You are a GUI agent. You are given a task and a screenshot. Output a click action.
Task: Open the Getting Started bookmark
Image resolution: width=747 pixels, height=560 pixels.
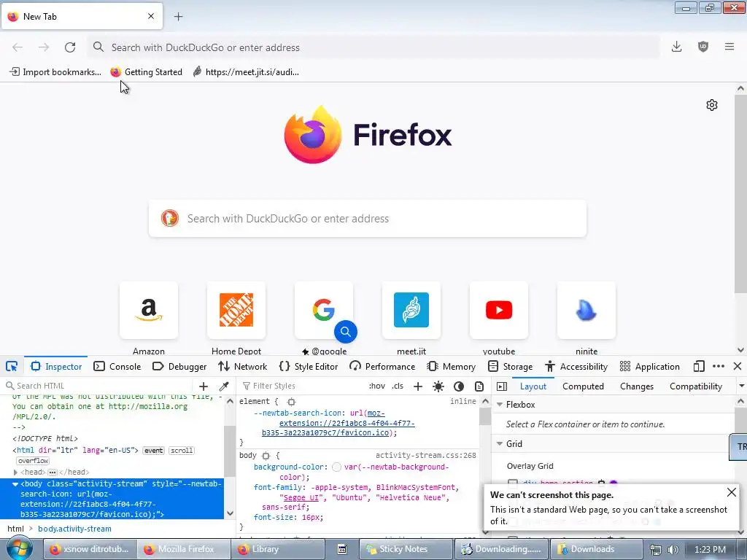coord(146,72)
